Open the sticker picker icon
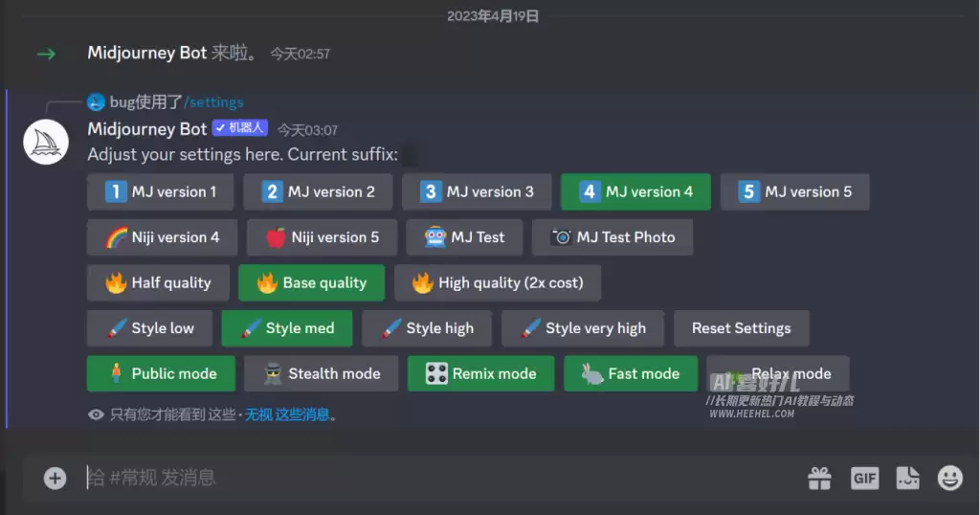Image resolution: width=980 pixels, height=515 pixels. point(907,479)
